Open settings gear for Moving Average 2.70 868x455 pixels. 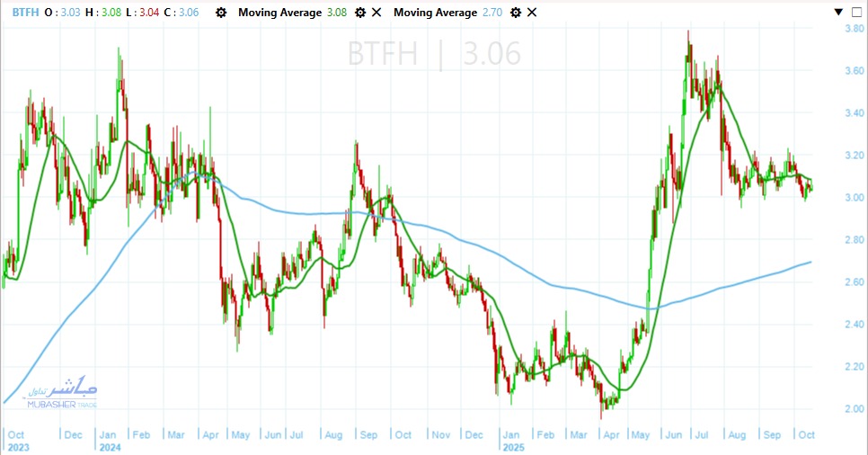[516, 13]
